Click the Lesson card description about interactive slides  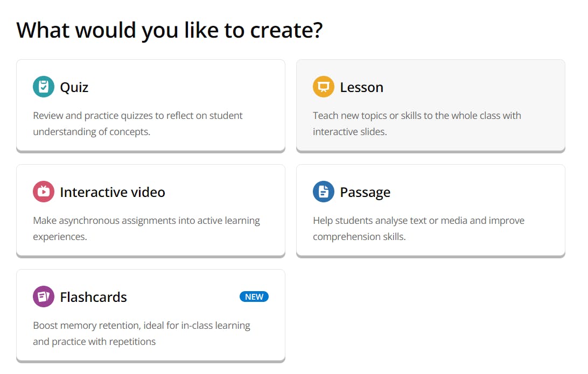(417, 123)
